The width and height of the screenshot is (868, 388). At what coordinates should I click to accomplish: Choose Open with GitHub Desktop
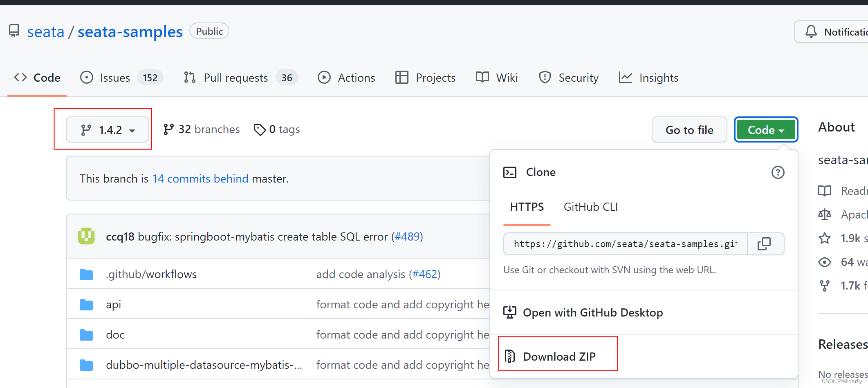click(x=593, y=312)
